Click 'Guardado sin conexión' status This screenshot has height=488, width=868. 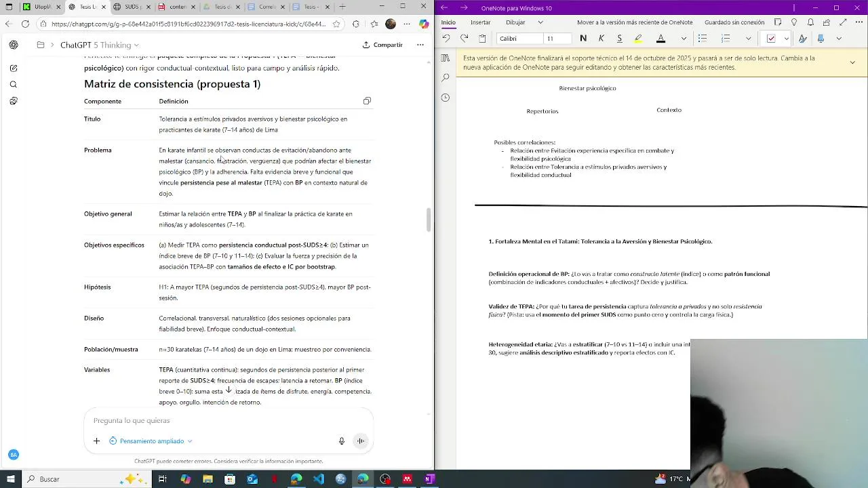[x=734, y=22]
